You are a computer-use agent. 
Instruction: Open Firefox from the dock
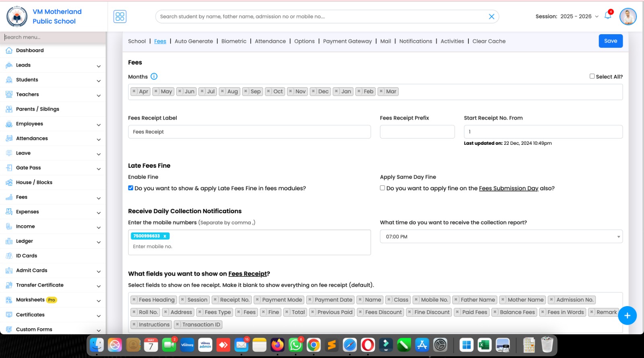(x=277, y=345)
